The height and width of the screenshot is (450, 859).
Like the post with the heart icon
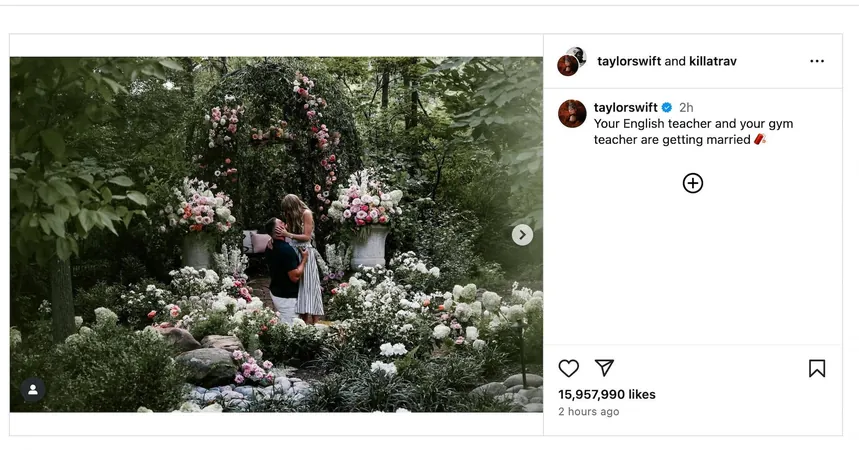pos(569,368)
